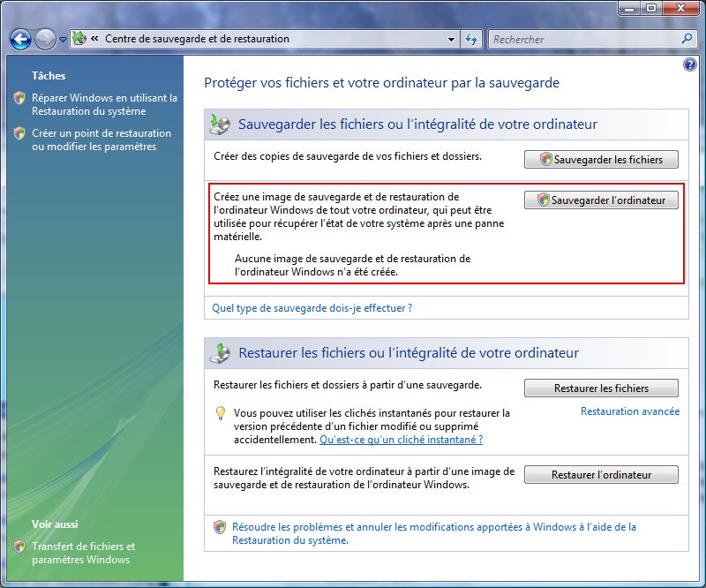
Task: Click the double chevron in address bar
Action: pos(94,38)
